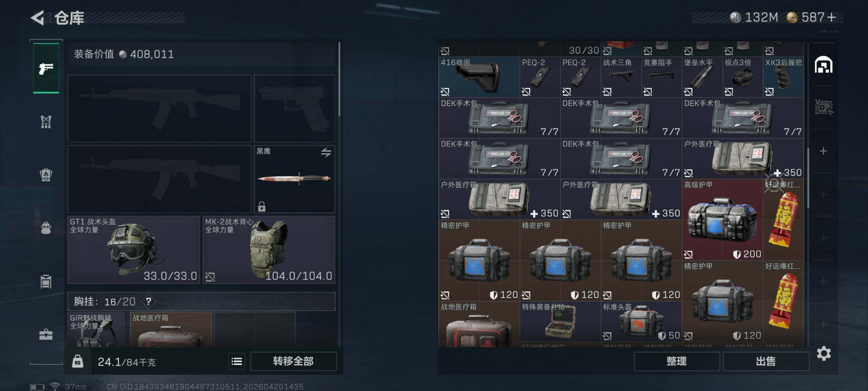Click the lock icon under the knife
The width and height of the screenshot is (868, 391).
point(261,206)
